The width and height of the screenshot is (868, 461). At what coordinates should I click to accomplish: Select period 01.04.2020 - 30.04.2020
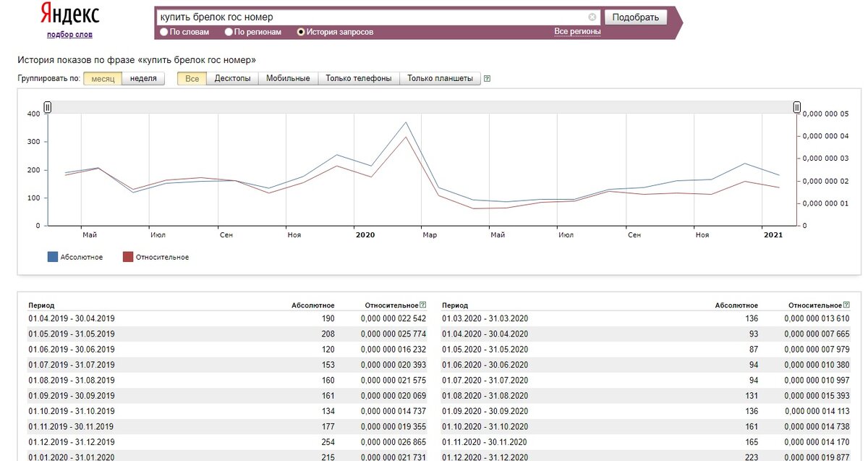(x=485, y=334)
